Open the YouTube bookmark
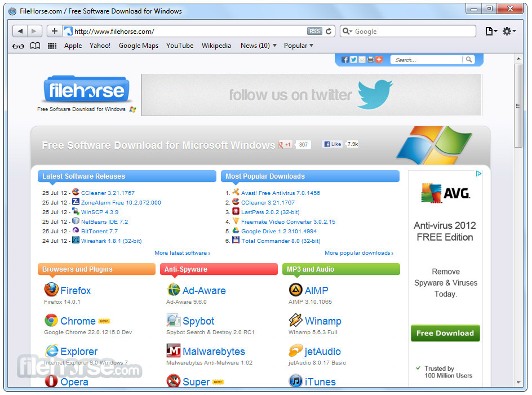The width and height of the screenshot is (532, 395). click(x=179, y=46)
